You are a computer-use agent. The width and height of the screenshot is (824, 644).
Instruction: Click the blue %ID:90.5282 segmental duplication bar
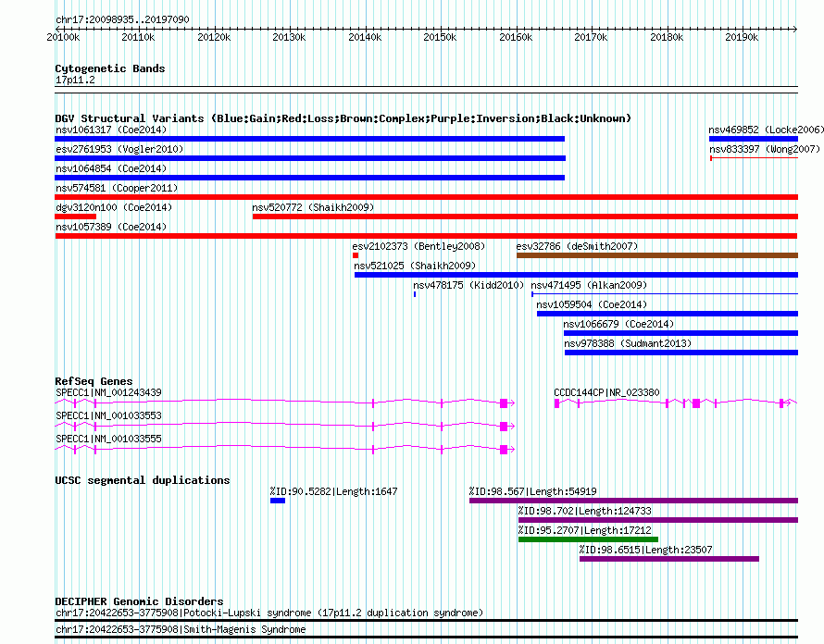point(278,502)
